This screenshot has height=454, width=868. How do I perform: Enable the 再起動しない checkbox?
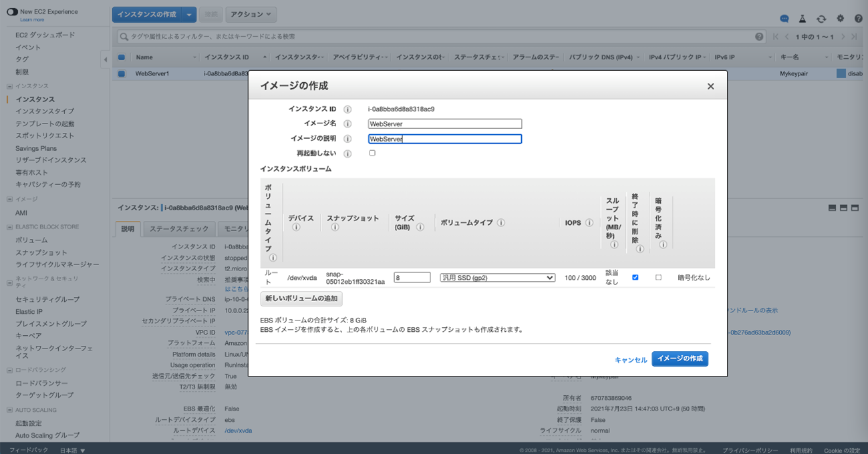(372, 153)
